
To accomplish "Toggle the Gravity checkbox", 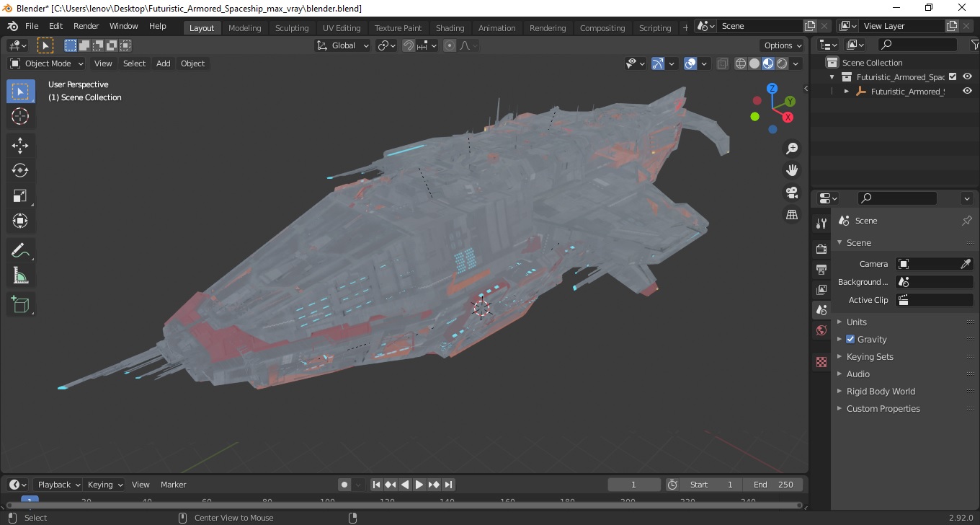I will point(850,339).
